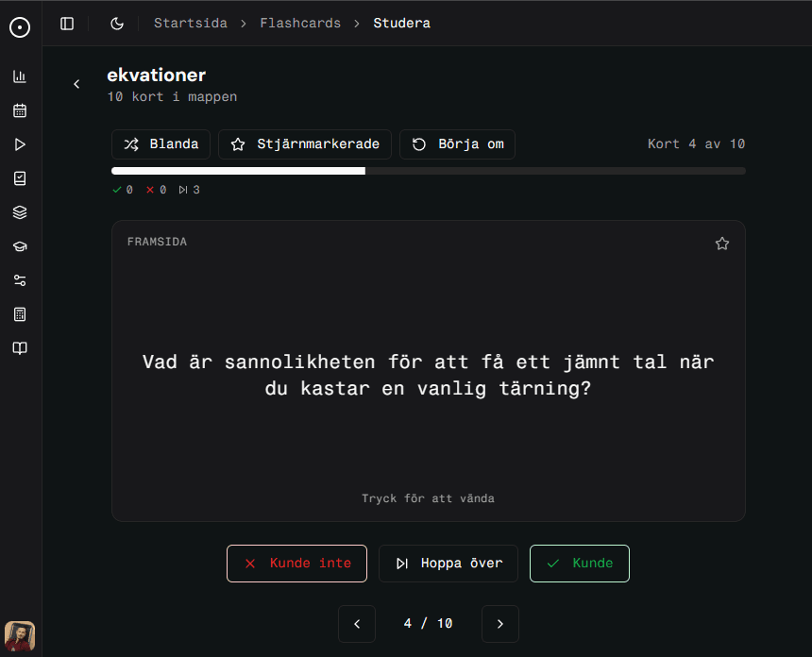The image size is (812, 657).
Task: Flip the flashcard to reveal answer
Action: tap(428, 373)
